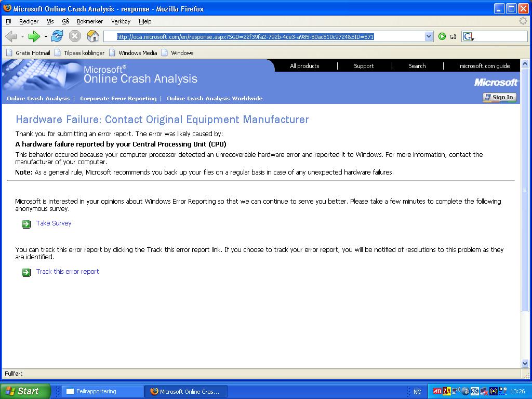Click the yellow broadcast signal tray icon
Screen dimensions: 532x399
[494, 391]
